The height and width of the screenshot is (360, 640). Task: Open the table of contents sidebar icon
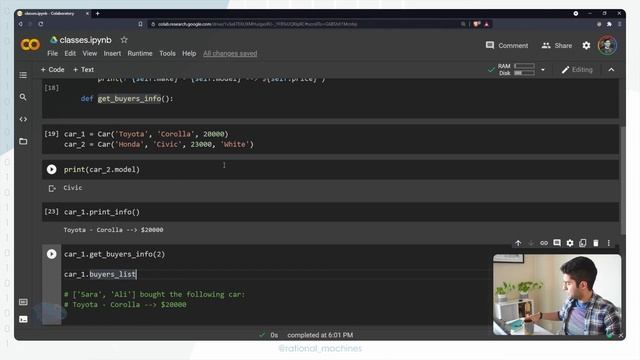[23, 75]
